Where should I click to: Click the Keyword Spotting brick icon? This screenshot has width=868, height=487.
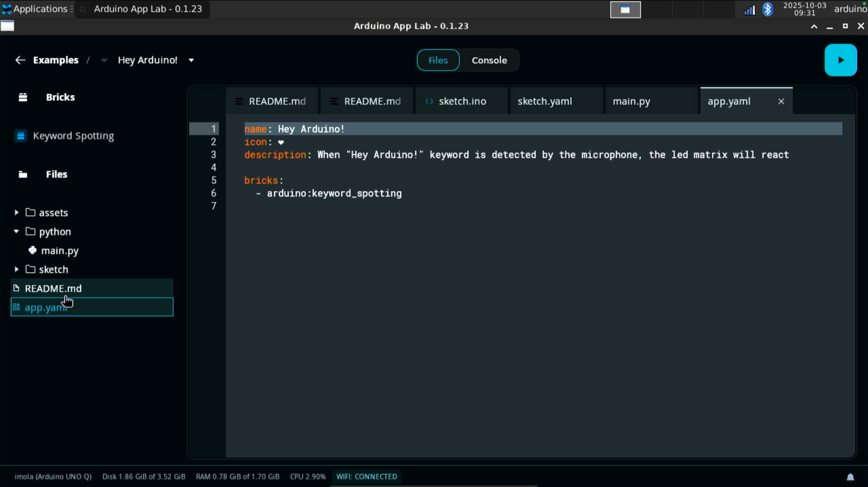point(21,136)
